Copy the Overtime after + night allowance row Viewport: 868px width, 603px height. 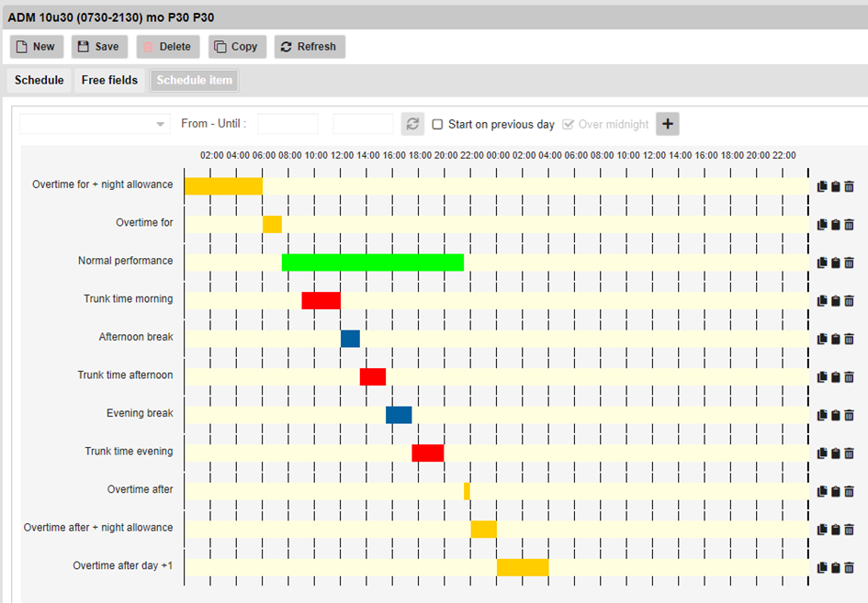point(822,530)
